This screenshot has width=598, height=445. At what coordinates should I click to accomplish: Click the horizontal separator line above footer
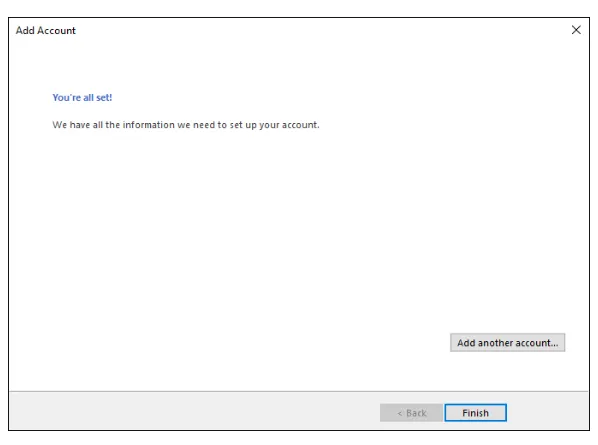tap(299, 391)
